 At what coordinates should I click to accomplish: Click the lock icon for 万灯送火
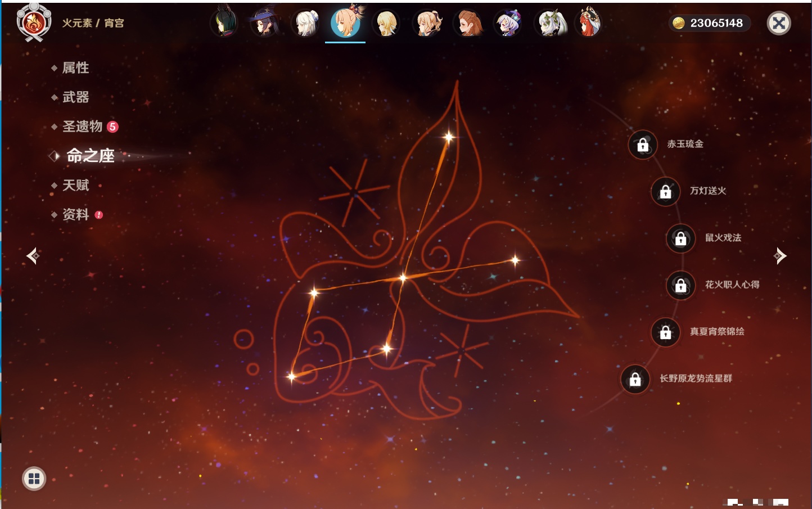[x=666, y=191]
